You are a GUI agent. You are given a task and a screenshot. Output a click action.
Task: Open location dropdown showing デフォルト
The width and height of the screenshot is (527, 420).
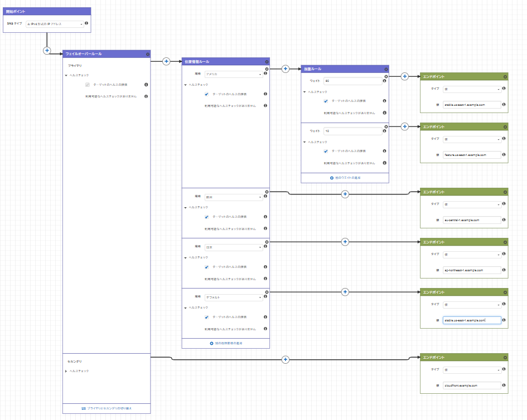tap(233, 297)
